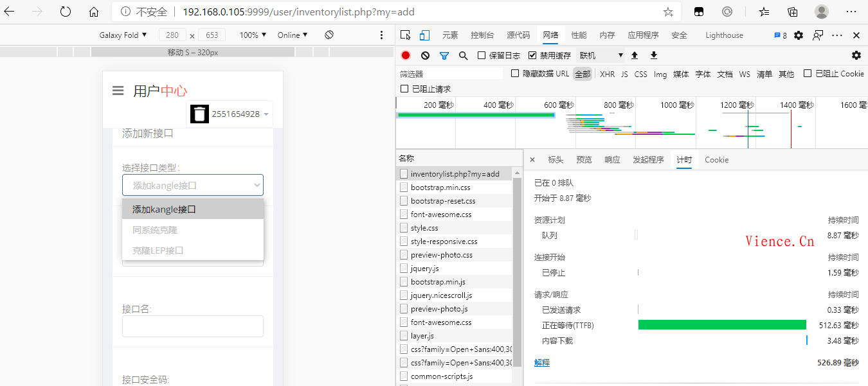Click inside the 接口名 input field

(x=192, y=326)
